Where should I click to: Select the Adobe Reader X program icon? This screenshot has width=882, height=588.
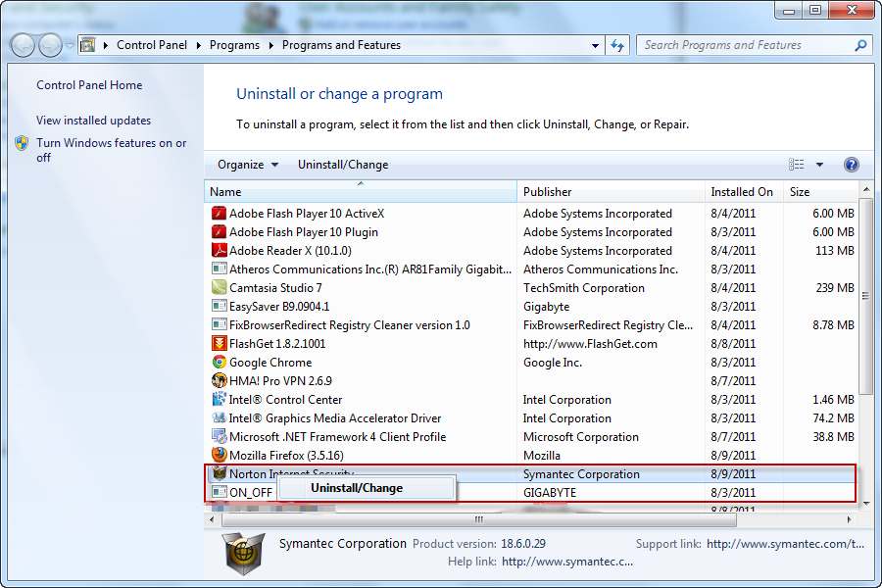[219, 251]
